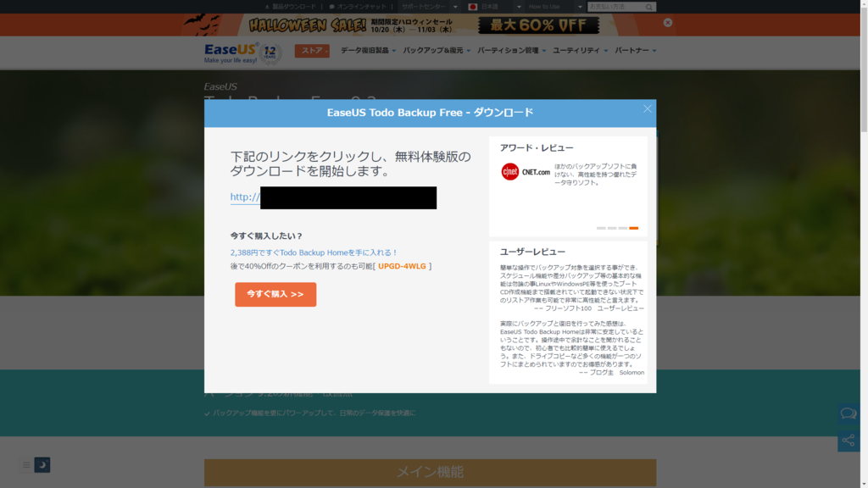Click the download icon beside 製品ダウンロード

click(267, 6)
